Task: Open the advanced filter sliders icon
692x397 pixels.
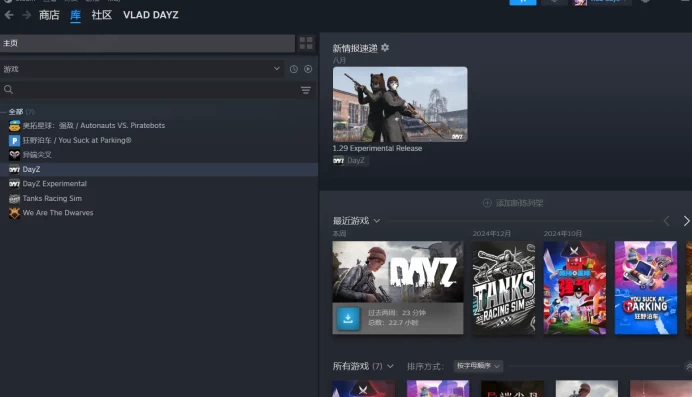Action: coord(306,90)
